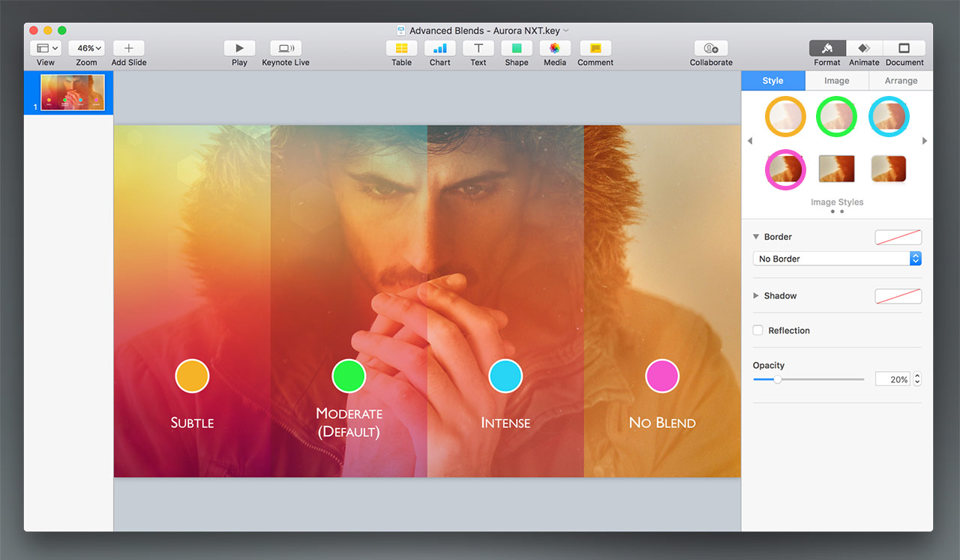
Task: Click the Collaborate icon
Action: 711,49
